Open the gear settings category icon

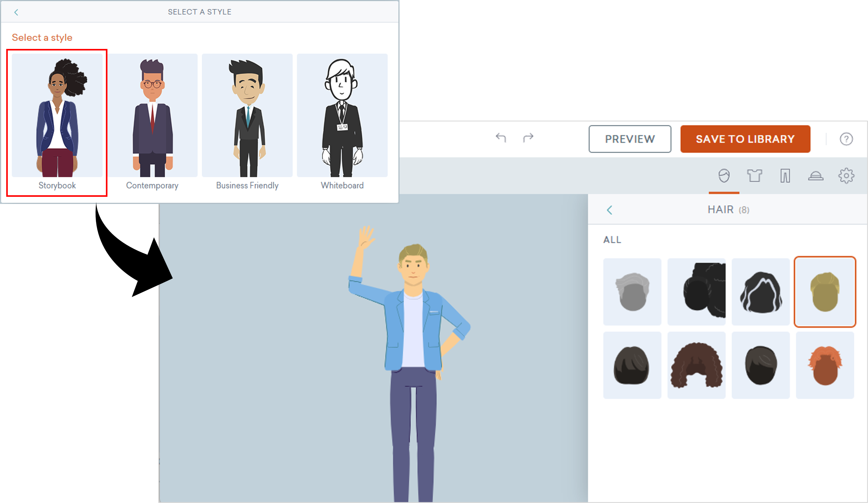coord(846,176)
